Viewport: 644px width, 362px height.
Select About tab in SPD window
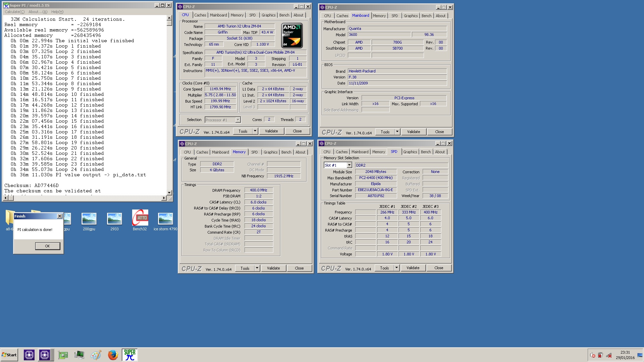click(440, 152)
